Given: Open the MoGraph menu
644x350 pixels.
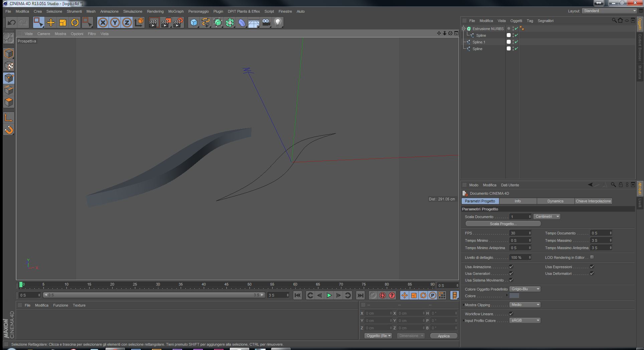Looking at the screenshot, I should [x=176, y=11].
